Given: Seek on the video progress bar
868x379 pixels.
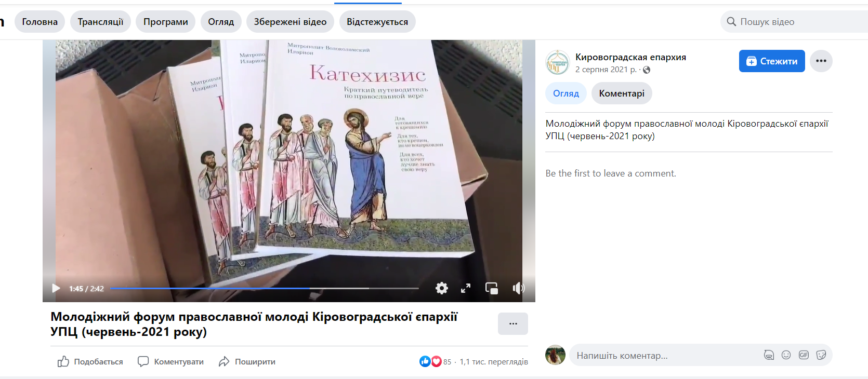Looking at the screenshot, I should (x=264, y=288).
